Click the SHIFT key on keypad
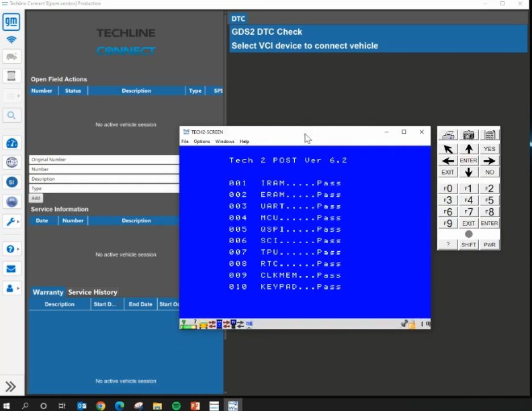 pyautogui.click(x=469, y=244)
